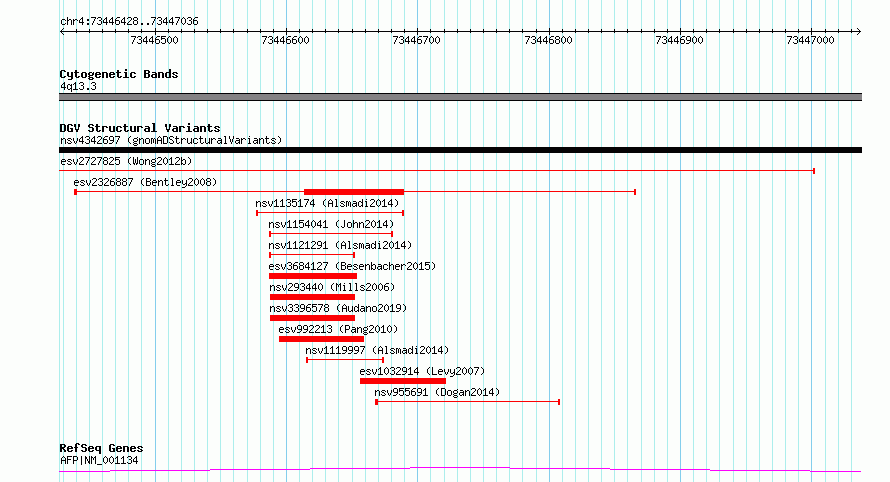
Task: Click ruler position 73446700
Action: [x=417, y=40]
